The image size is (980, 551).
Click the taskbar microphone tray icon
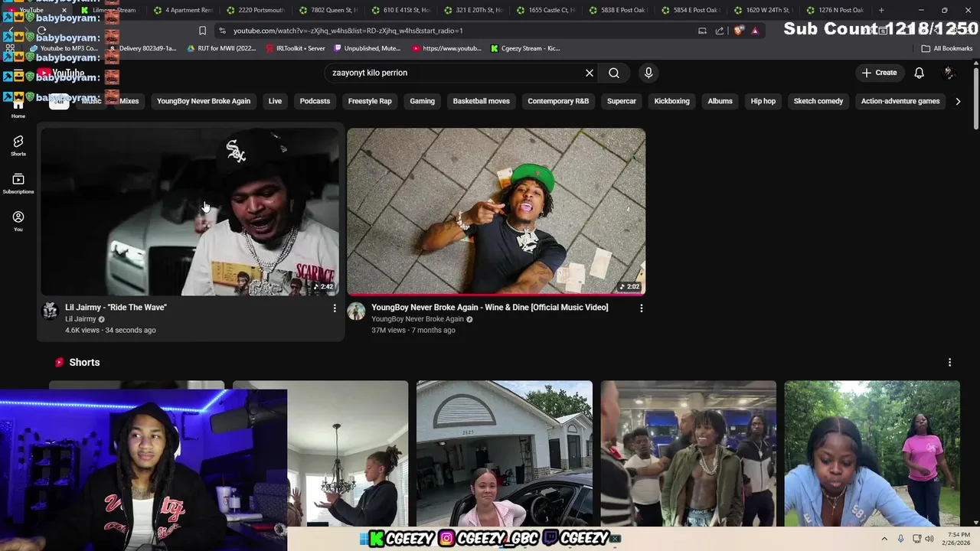click(x=900, y=539)
